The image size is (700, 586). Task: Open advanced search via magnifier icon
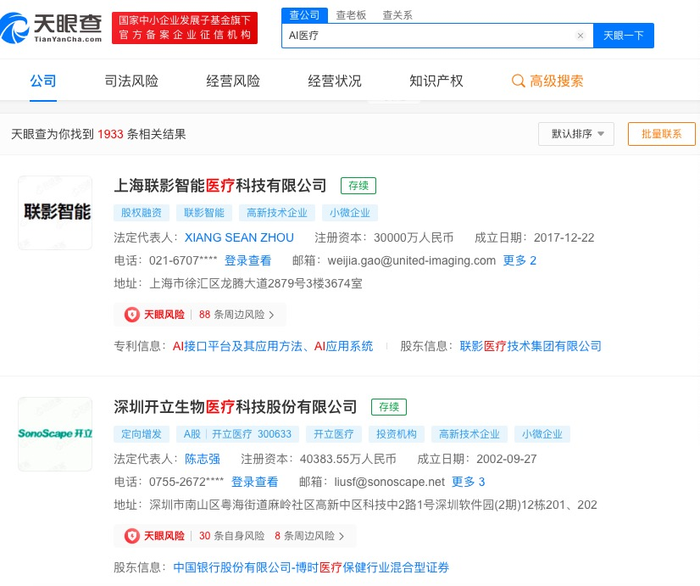click(518, 81)
